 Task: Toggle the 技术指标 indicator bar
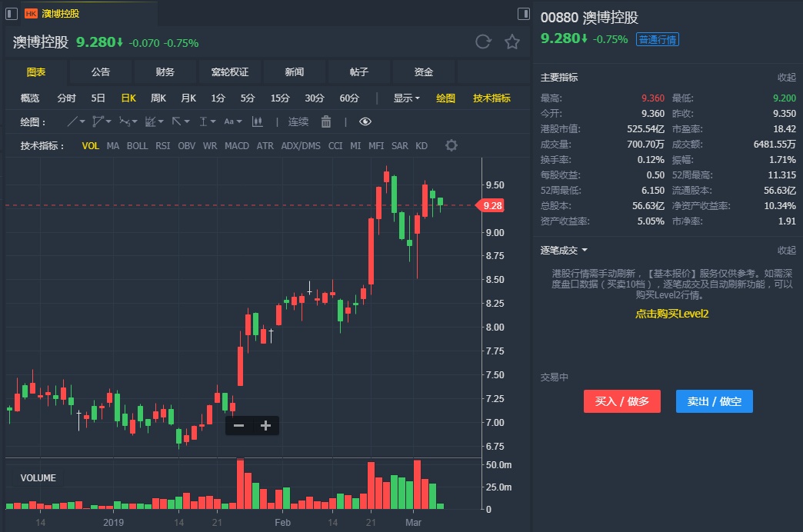[491, 98]
